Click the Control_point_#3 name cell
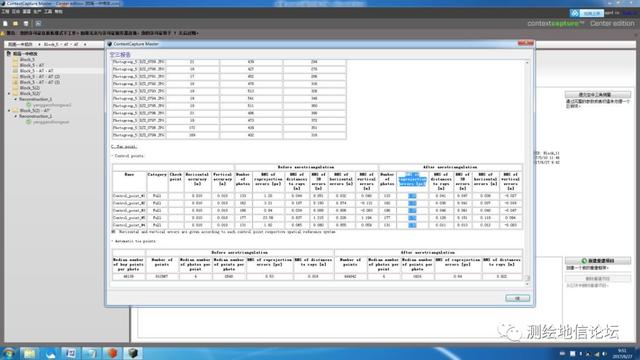This screenshot has height=360, width=640. (129, 210)
